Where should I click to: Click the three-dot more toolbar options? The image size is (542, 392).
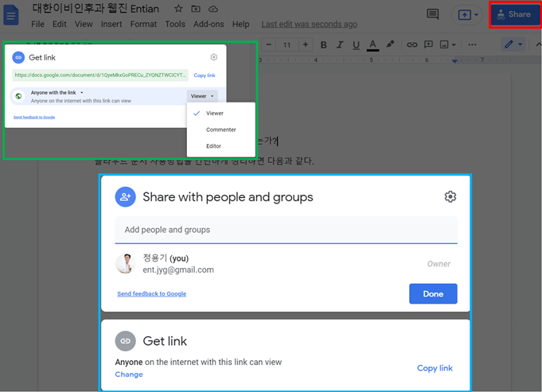(x=472, y=45)
